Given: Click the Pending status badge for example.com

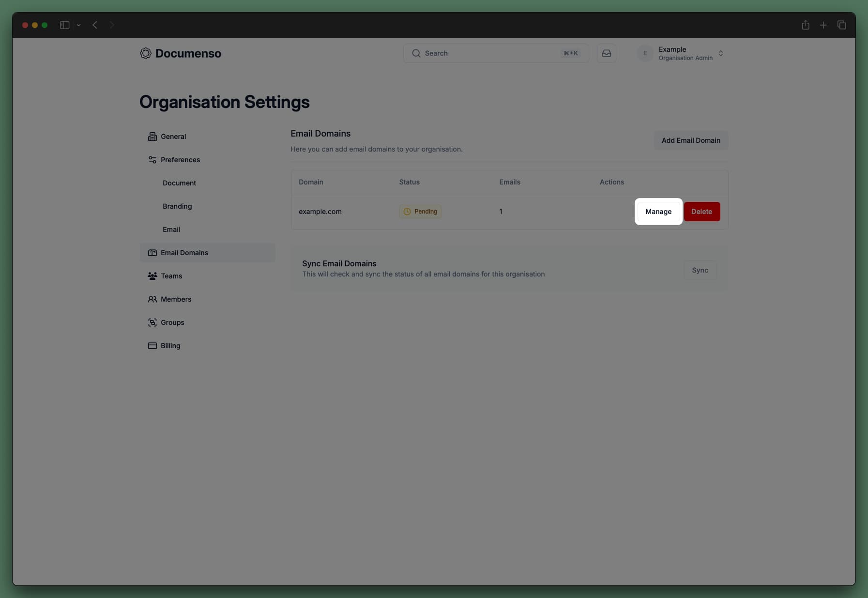Looking at the screenshot, I should 420,212.
